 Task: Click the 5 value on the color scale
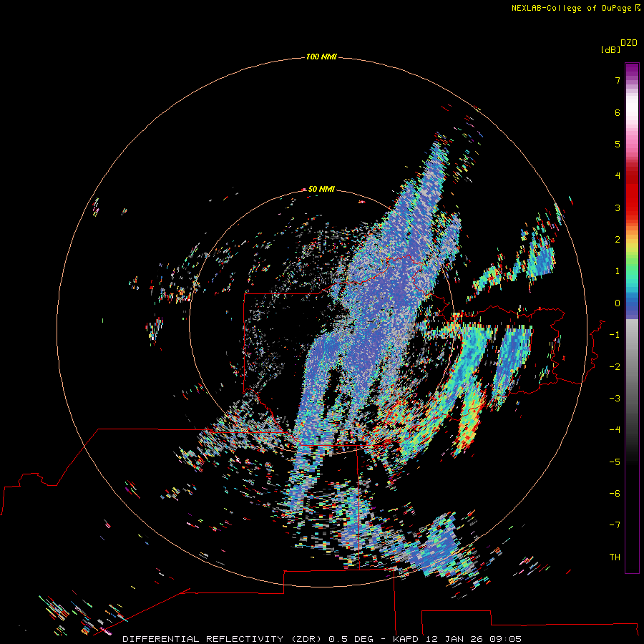point(618,144)
